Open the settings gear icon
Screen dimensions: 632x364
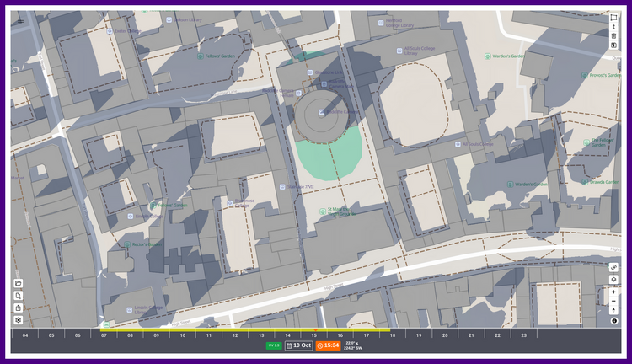(x=19, y=320)
